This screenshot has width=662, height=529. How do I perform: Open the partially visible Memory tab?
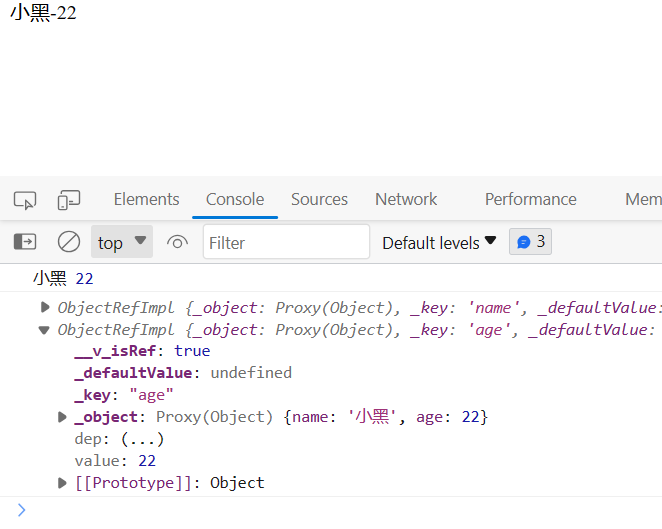643,199
